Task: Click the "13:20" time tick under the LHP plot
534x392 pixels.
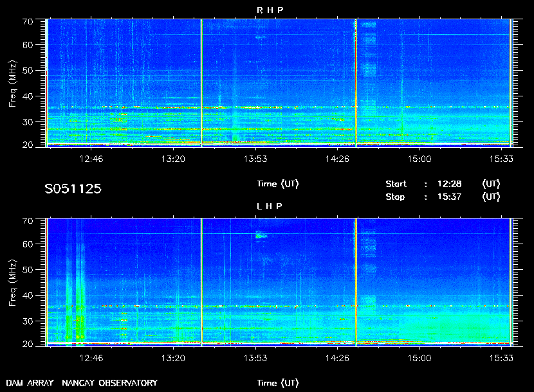Action: [x=173, y=358]
